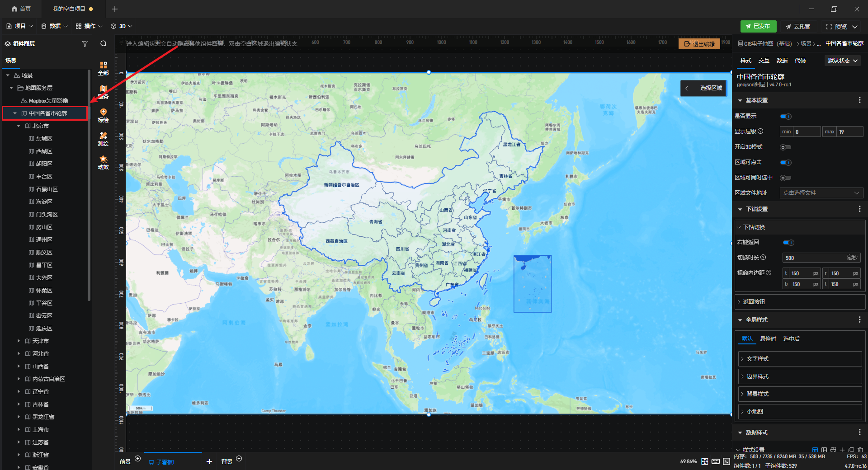This screenshot has width=868, height=470.
Task: Click the filter icon in component layers panel
Action: tap(85, 44)
